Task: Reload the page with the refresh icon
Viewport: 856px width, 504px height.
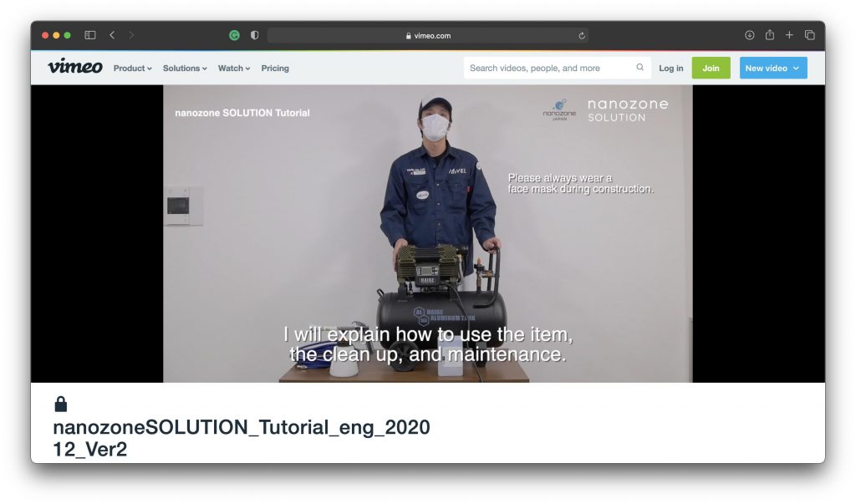Action: [x=582, y=35]
